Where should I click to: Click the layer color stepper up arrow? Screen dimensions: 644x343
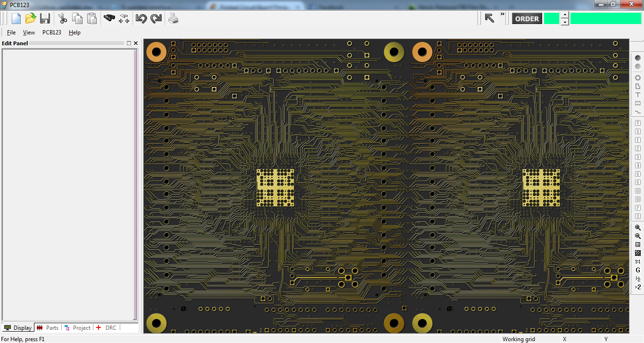point(564,16)
